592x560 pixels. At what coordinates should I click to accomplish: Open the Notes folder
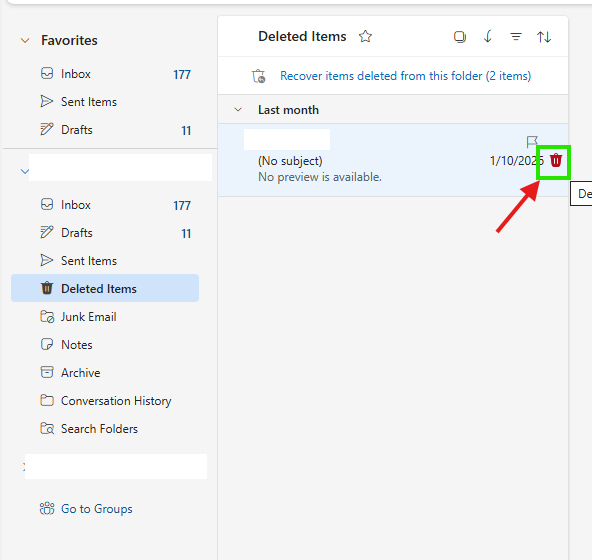point(105,345)
